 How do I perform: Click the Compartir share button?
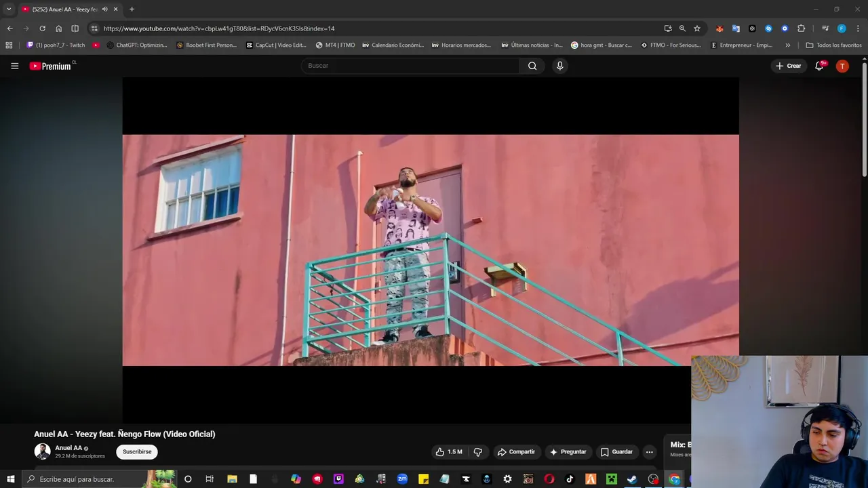click(x=516, y=452)
